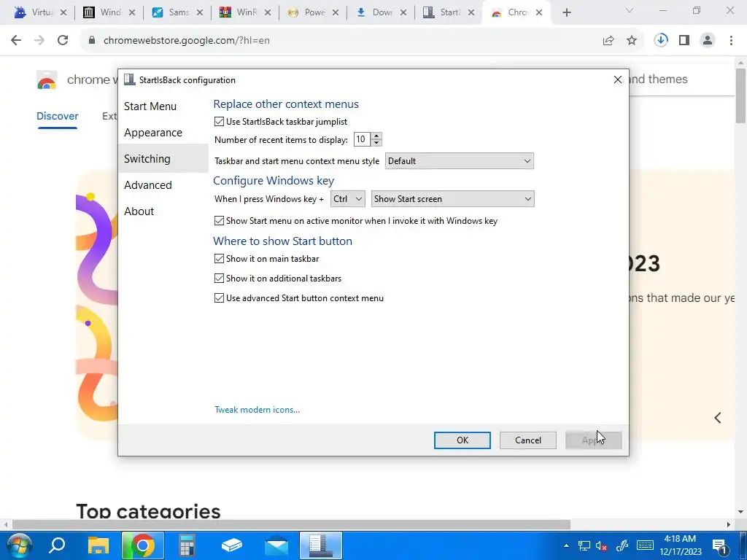Open Mail app from taskbar
747x560 pixels.
pos(276,545)
